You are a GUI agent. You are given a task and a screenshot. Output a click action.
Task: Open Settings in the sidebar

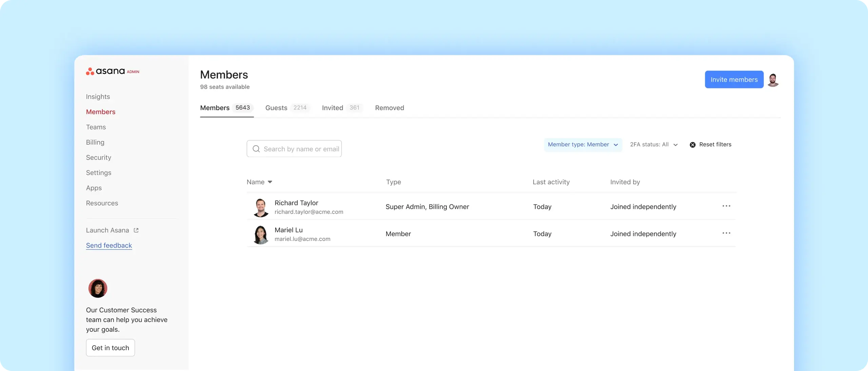tap(99, 173)
